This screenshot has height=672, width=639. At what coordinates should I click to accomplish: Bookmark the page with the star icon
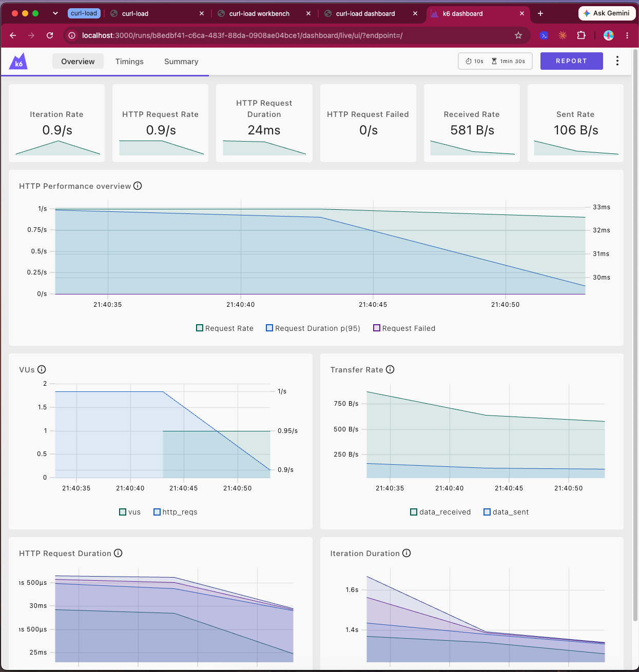click(518, 35)
